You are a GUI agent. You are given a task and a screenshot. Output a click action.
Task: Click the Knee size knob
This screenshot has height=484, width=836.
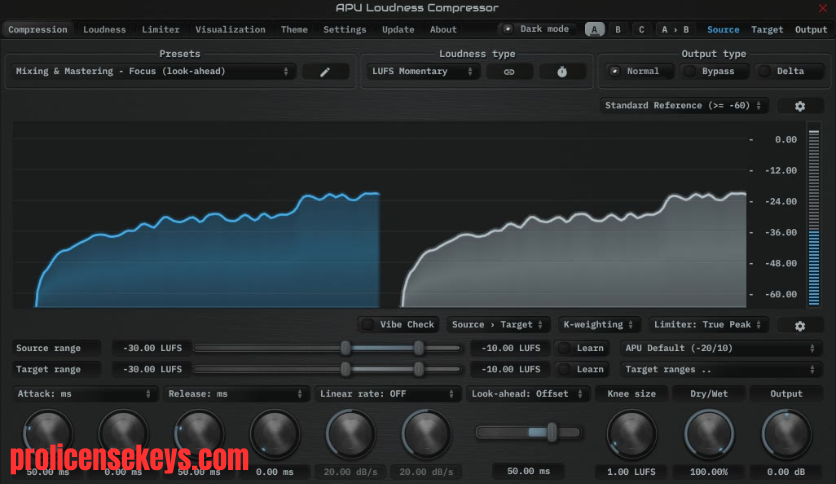631,434
